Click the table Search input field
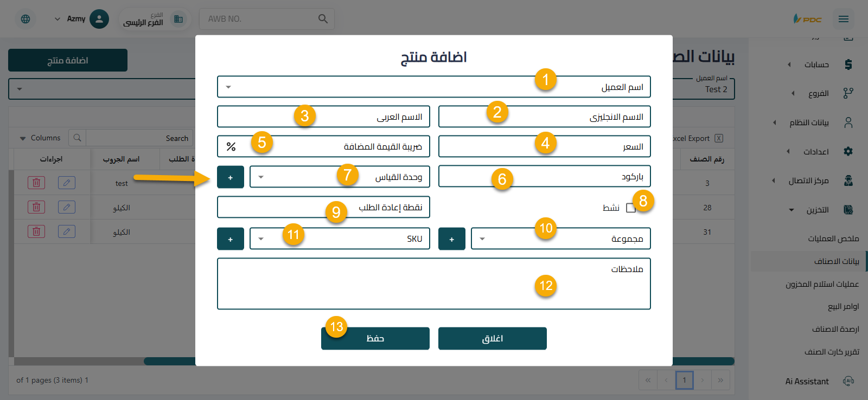868x400 pixels. click(140, 138)
